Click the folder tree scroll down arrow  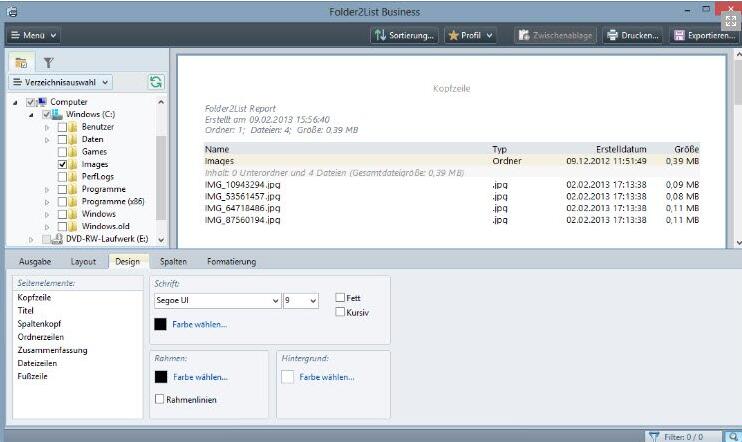coord(161,240)
